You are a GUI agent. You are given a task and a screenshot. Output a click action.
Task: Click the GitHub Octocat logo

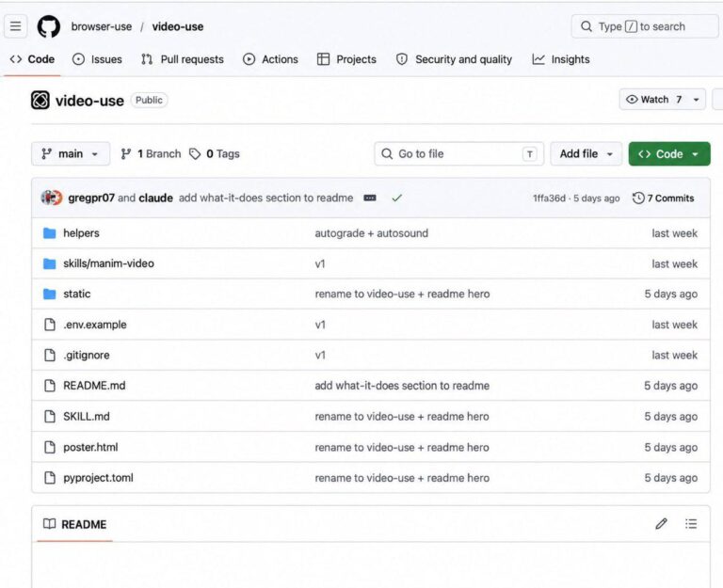point(48,26)
